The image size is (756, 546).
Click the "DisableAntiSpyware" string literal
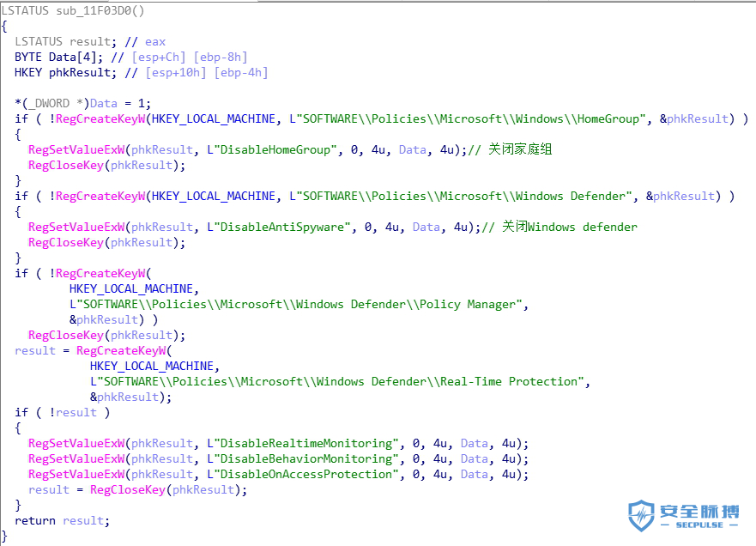(279, 227)
